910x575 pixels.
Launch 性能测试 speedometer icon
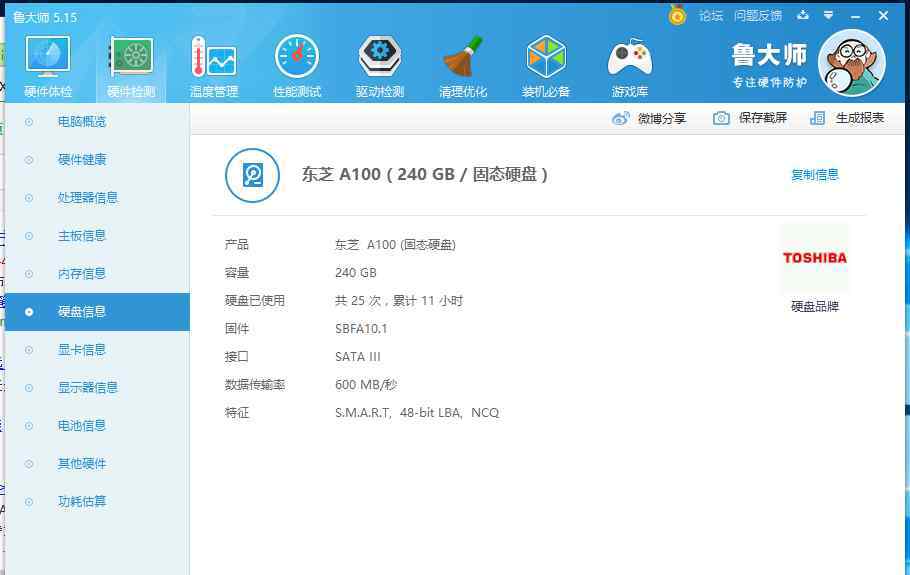(x=297, y=56)
